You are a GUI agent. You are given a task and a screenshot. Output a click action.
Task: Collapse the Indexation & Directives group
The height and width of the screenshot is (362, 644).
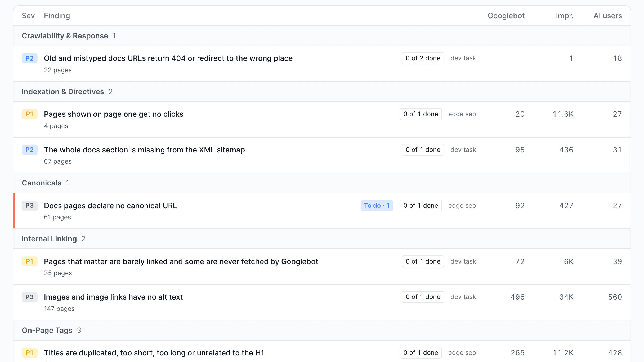pos(322,92)
